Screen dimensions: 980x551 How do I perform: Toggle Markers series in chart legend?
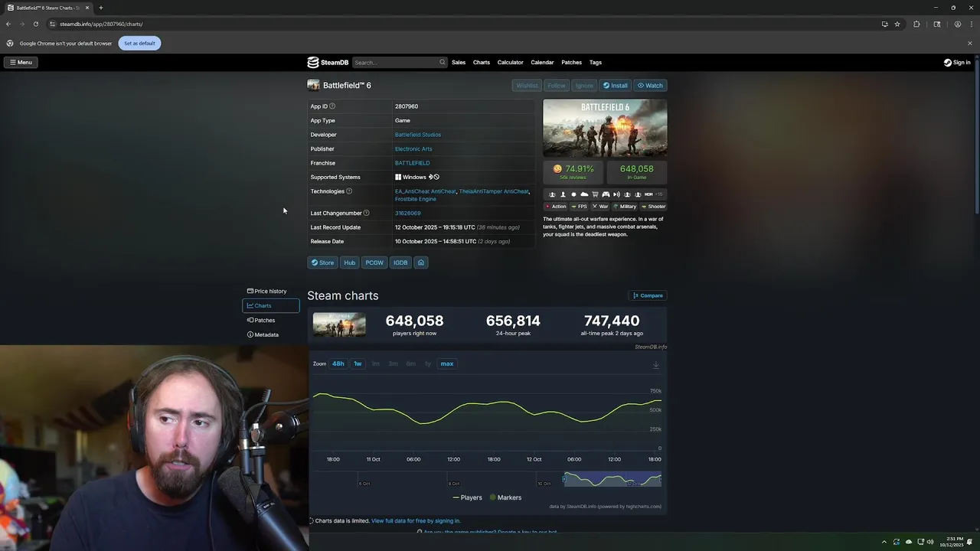point(505,497)
